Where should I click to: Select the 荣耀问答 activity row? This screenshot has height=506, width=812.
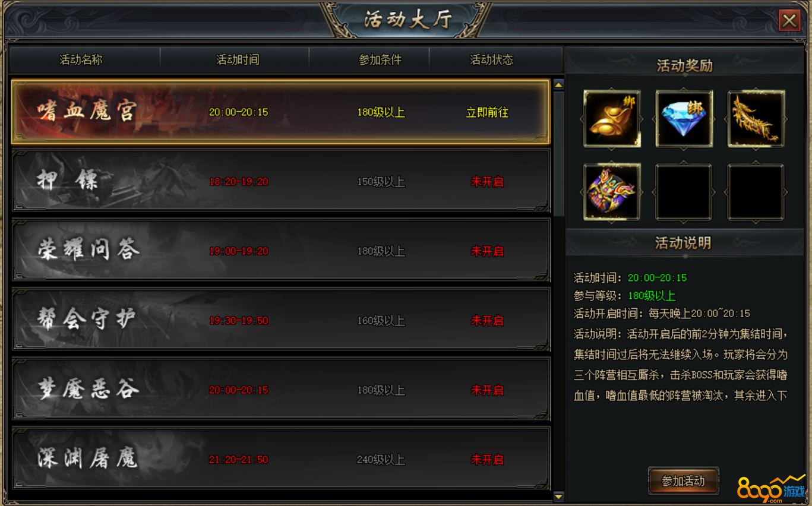pyautogui.click(x=281, y=250)
